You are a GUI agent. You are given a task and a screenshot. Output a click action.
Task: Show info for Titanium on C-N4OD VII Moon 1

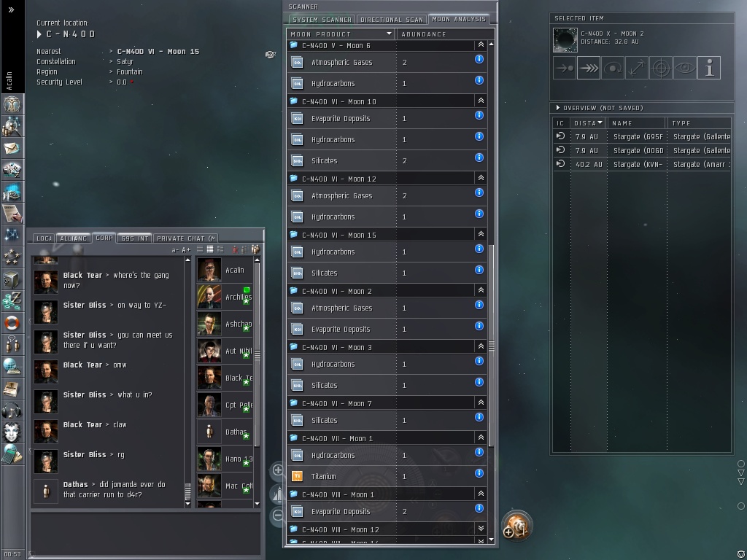(479, 473)
